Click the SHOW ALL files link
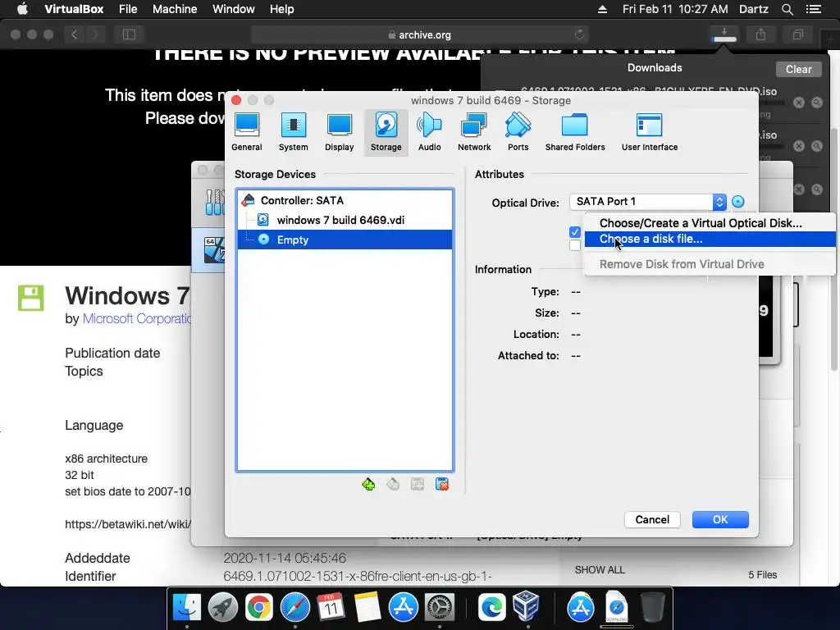The height and width of the screenshot is (630, 840). 600,570
